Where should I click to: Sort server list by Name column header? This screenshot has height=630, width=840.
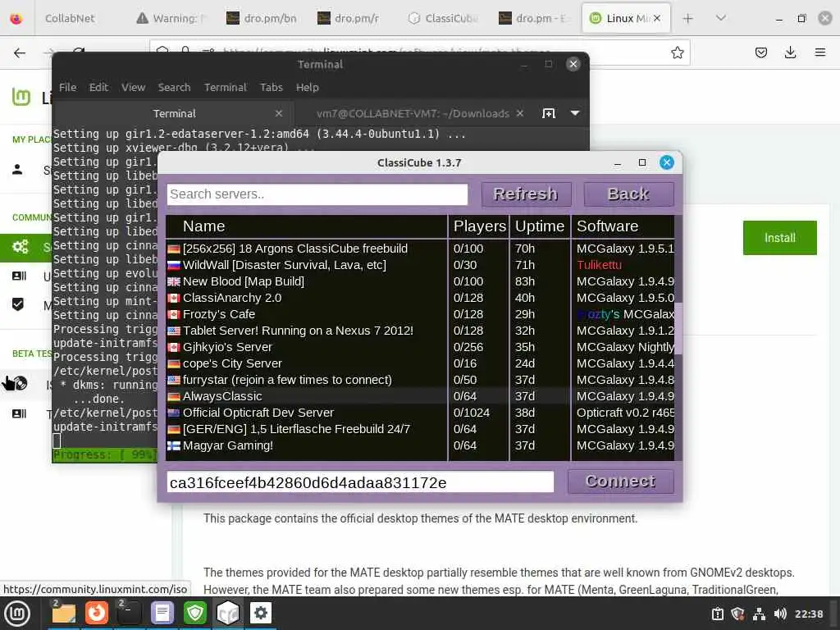[307, 226]
